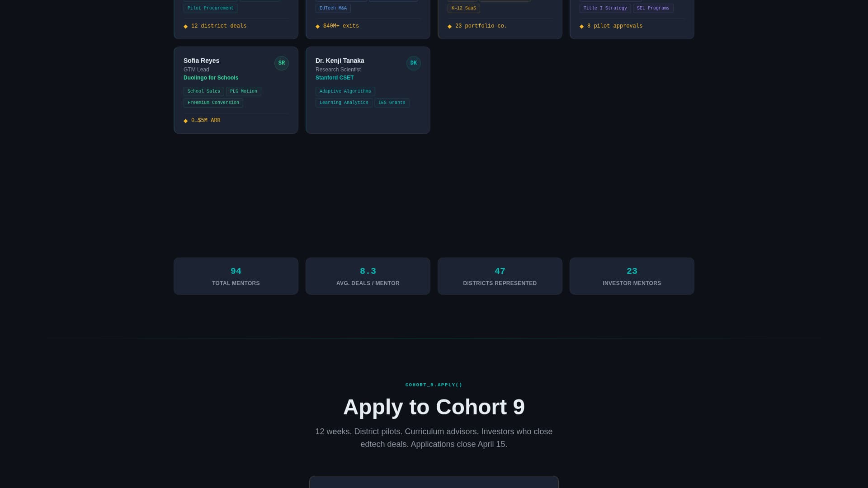Select the SEL Programs tag
This screenshot has width=868, height=488.
pos(653,8)
